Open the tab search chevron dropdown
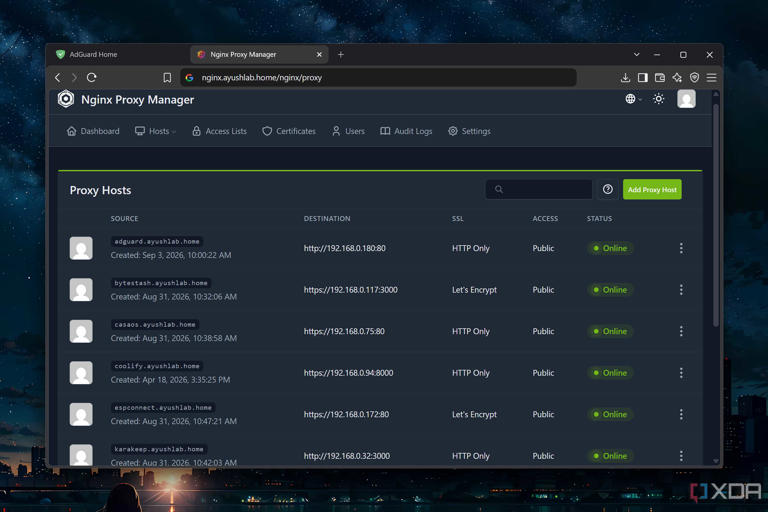This screenshot has height=512, width=768. point(637,54)
